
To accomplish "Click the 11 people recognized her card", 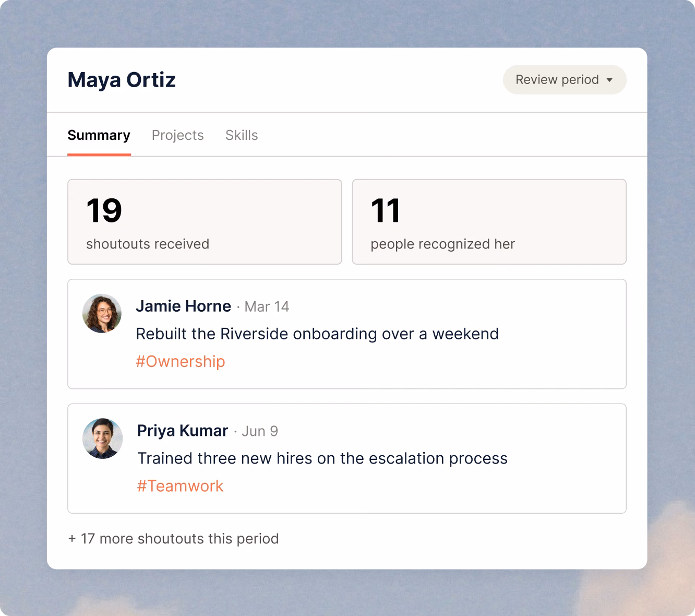I will point(489,222).
